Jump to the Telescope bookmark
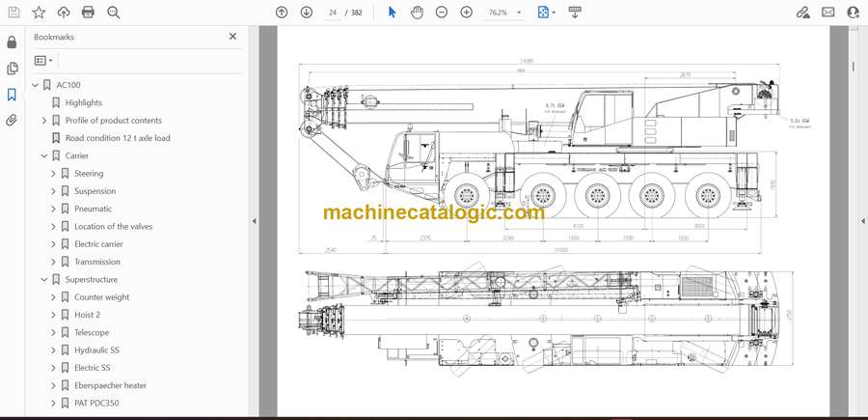 pos(92,332)
